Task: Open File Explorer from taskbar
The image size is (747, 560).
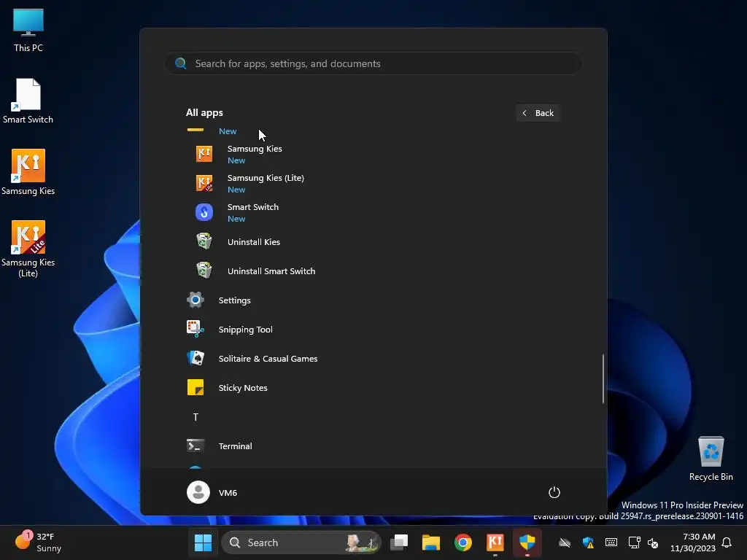Action: 430,542
